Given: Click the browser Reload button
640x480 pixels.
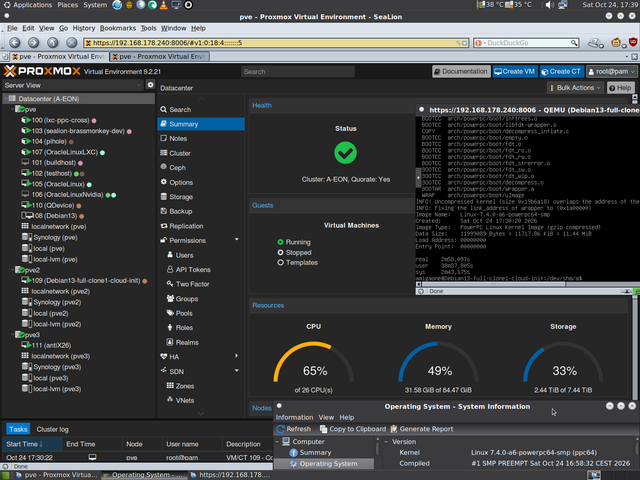Looking at the screenshot, I should click(52, 42).
